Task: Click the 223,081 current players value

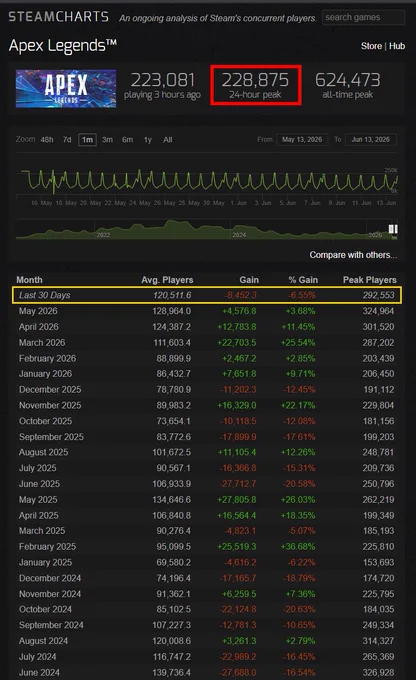Action: click(163, 80)
